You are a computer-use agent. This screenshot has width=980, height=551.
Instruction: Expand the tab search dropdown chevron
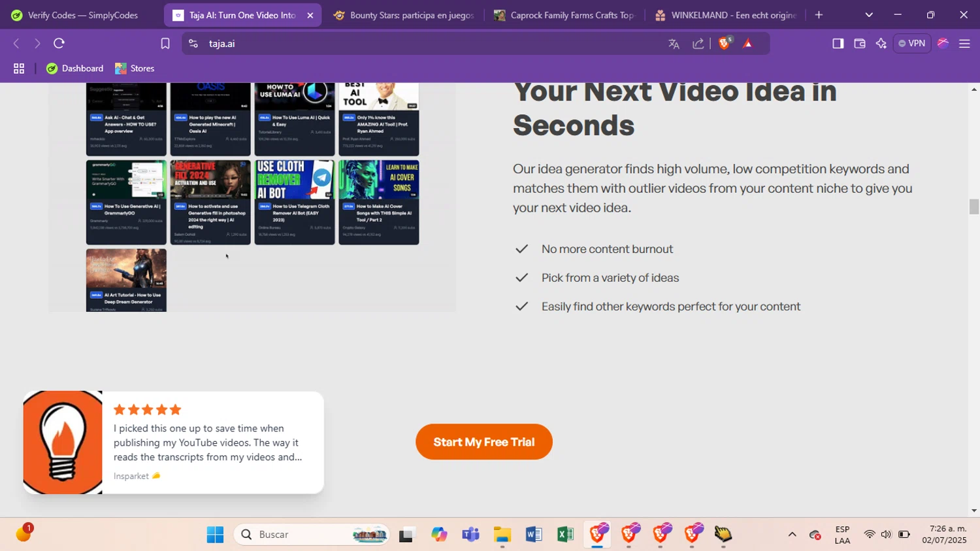coord(869,15)
